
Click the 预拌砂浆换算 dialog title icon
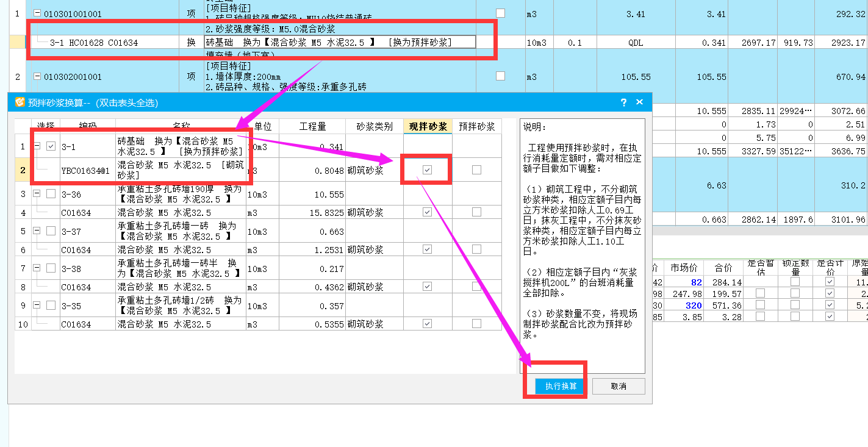20,102
